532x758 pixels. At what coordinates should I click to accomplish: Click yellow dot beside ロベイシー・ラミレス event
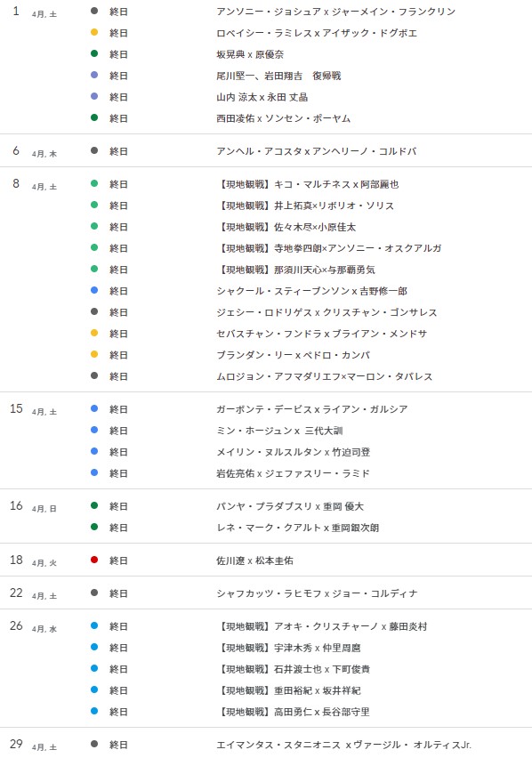coord(94,32)
